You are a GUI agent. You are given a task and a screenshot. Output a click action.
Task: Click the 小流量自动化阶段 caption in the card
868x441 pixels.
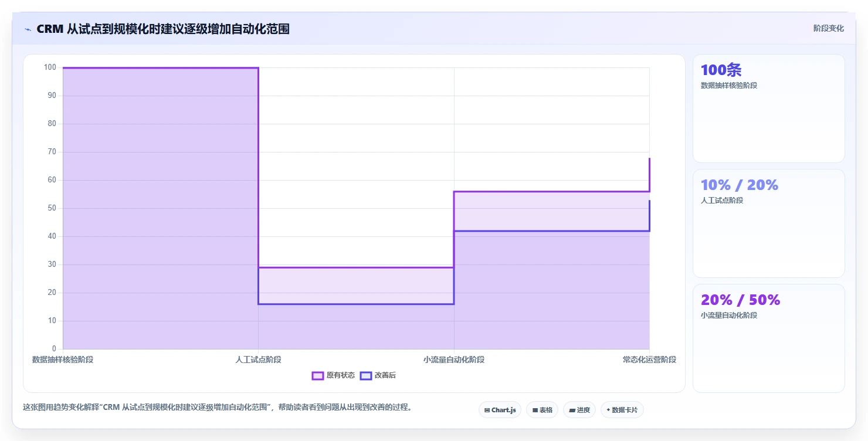point(729,315)
